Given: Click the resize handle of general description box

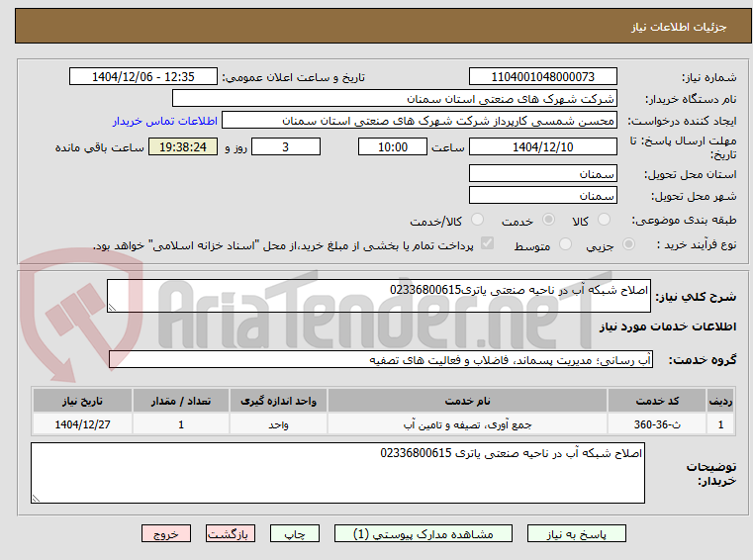Looking at the screenshot, I should [112, 307].
